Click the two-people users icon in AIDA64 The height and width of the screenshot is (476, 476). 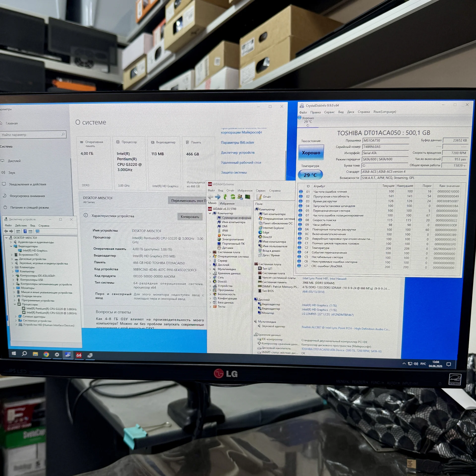pyautogui.click(x=240, y=197)
